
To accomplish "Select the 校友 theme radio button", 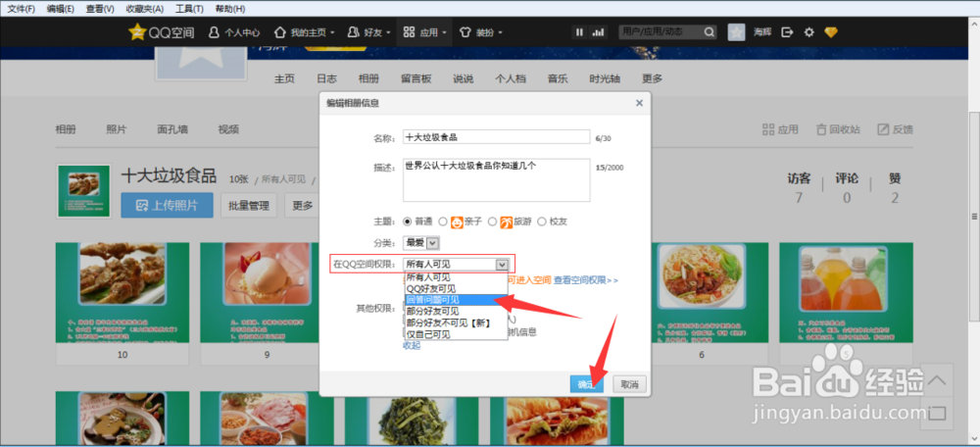I will [541, 222].
